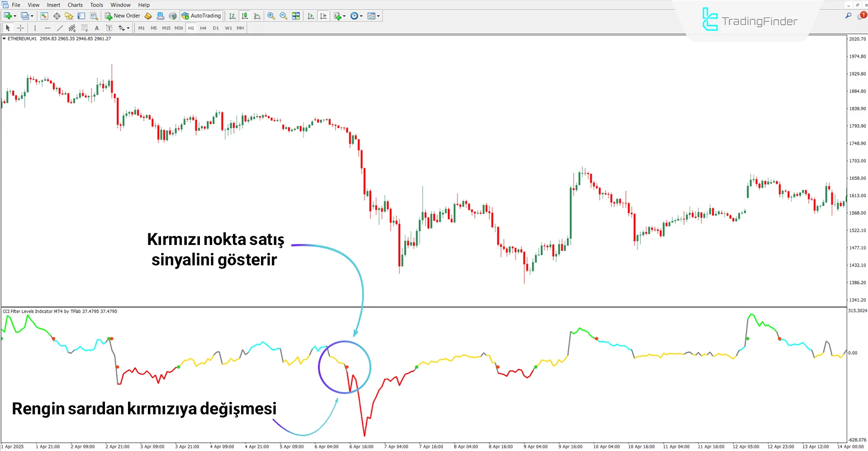Select the vertical line drawing tool
Screen dimensions: 868x451
(x=35, y=28)
